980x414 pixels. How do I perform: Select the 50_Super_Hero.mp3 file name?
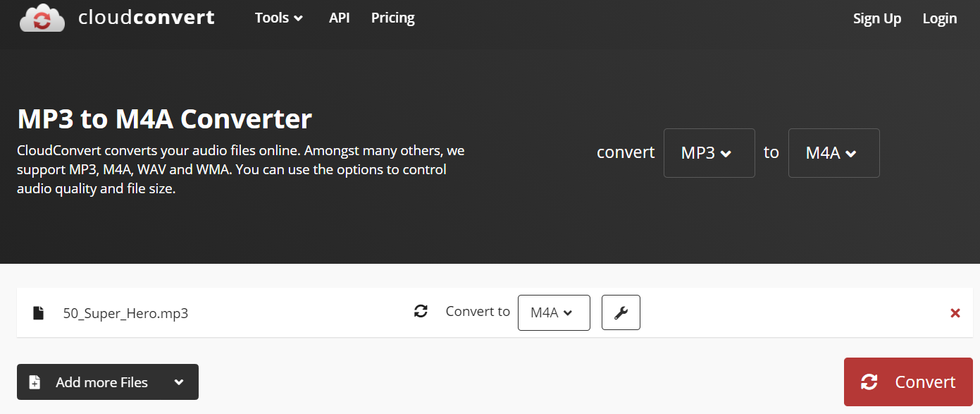point(125,313)
